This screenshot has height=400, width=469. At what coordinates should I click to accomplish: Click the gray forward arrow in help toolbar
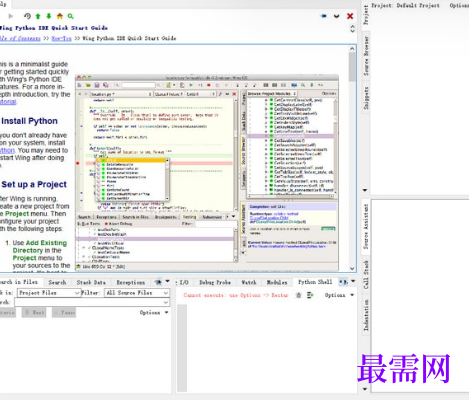(x=11, y=16)
